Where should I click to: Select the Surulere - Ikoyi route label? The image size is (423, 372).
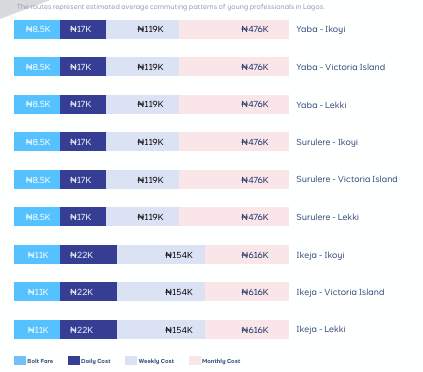pos(327,142)
